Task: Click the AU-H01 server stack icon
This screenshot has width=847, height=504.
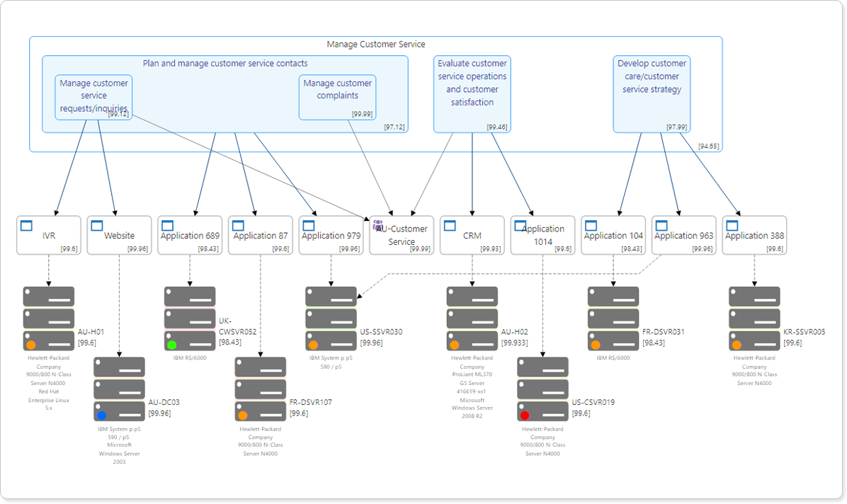Action: click(49, 317)
